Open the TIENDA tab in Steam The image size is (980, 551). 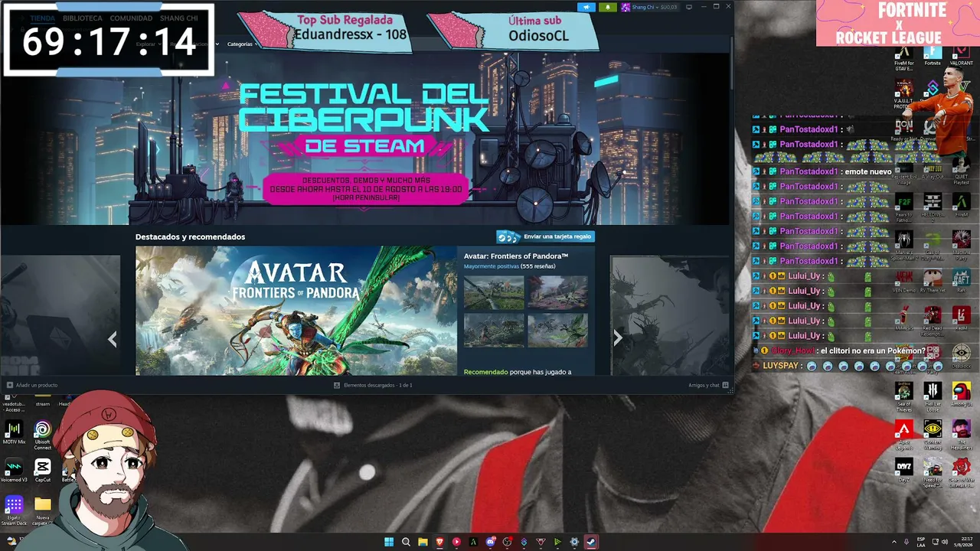[43, 18]
